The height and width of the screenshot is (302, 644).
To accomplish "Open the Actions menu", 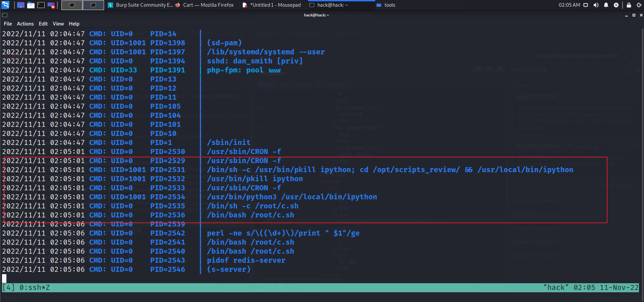I will coord(25,24).
